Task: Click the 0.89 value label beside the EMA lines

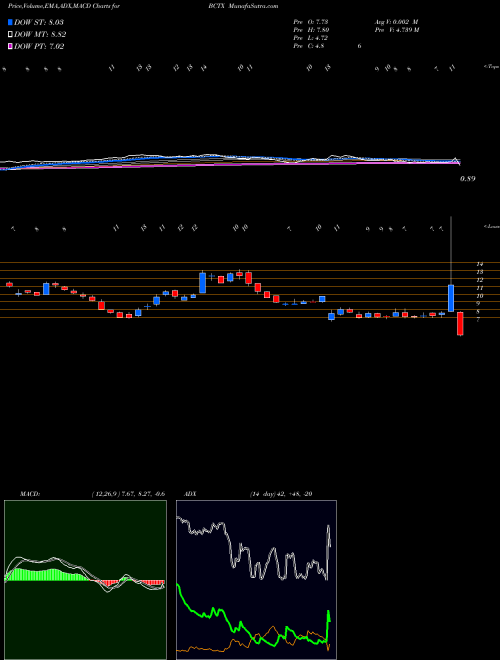Action: [467, 178]
